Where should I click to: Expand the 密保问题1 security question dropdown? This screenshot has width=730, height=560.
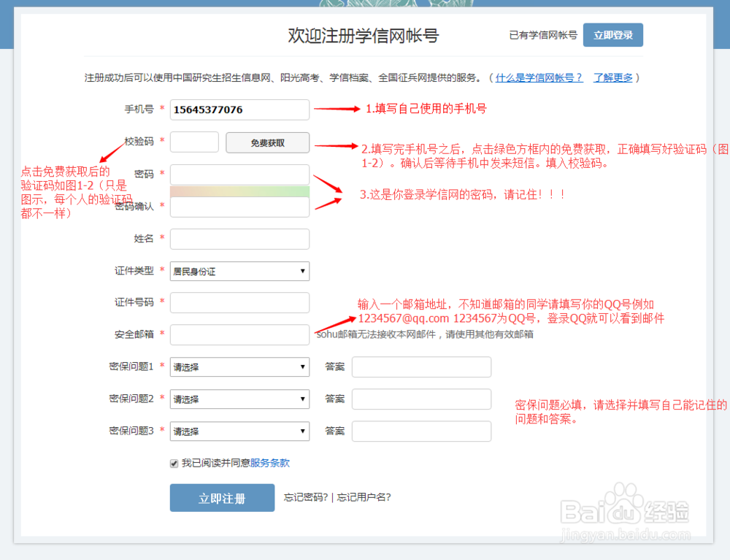point(239,367)
